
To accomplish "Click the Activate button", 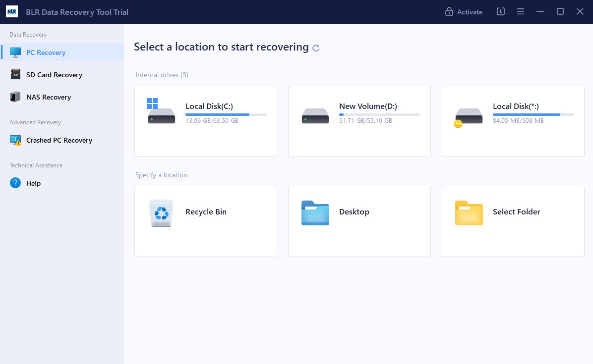I will click(464, 12).
